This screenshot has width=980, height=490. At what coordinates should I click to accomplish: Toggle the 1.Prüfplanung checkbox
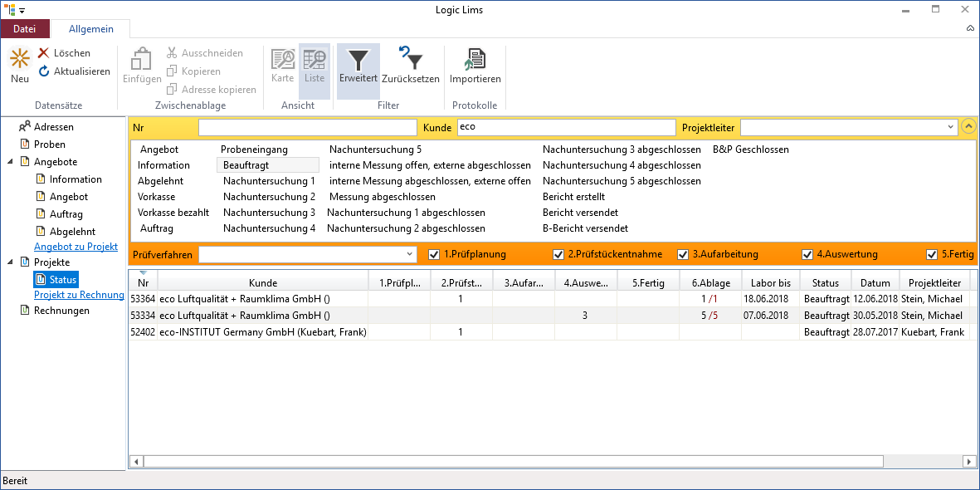click(434, 254)
